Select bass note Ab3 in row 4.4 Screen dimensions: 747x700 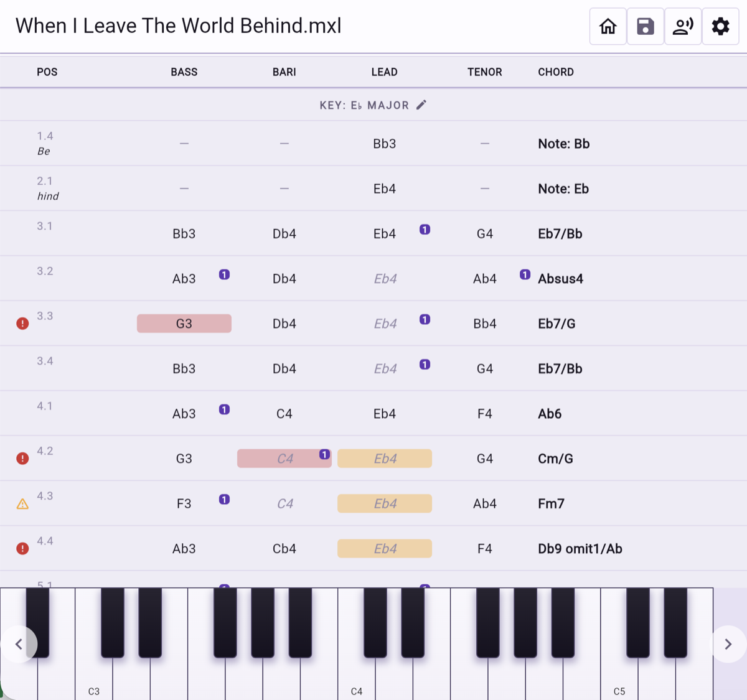184,549
